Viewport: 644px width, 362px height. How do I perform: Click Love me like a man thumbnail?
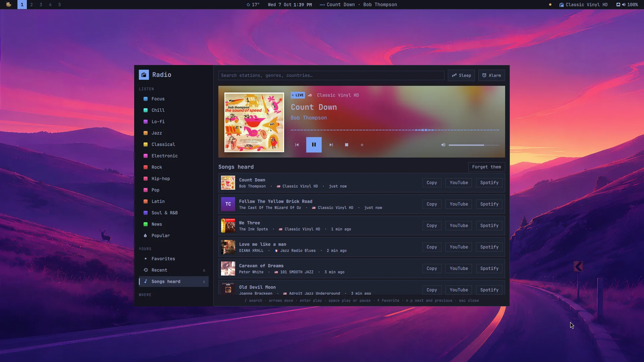228,247
